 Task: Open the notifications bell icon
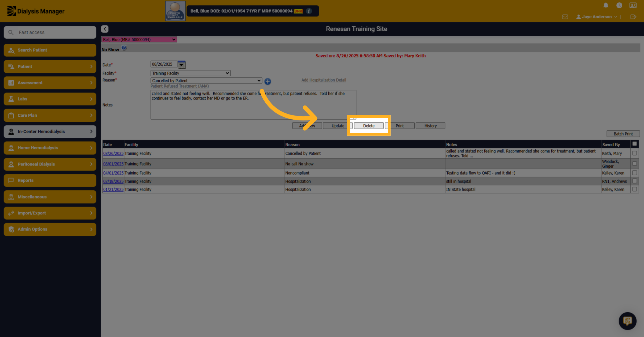click(x=606, y=5)
